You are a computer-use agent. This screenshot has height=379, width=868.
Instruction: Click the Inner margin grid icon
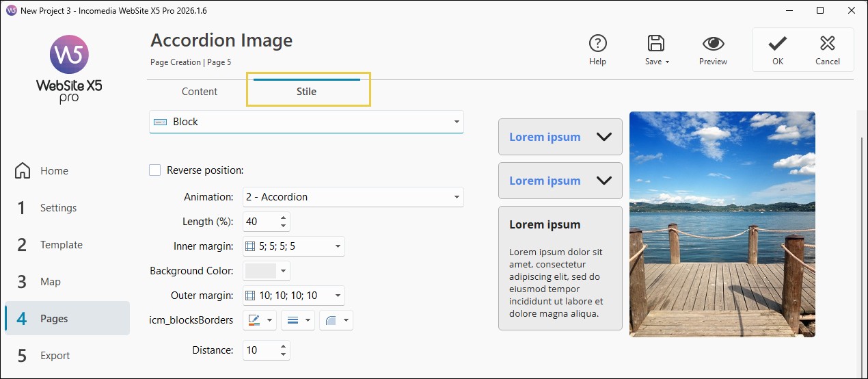[x=250, y=246]
